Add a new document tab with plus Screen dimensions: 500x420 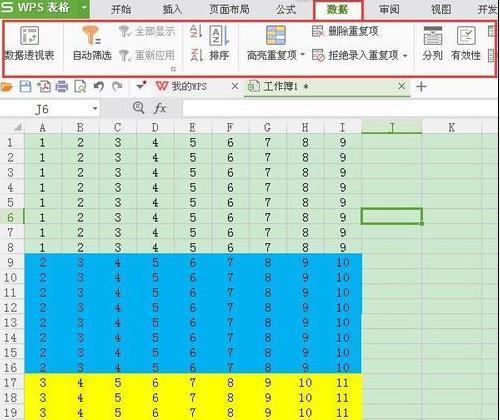[x=421, y=87]
